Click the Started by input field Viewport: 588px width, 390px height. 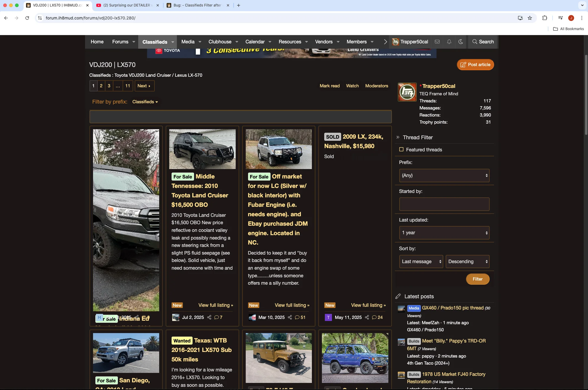444,204
